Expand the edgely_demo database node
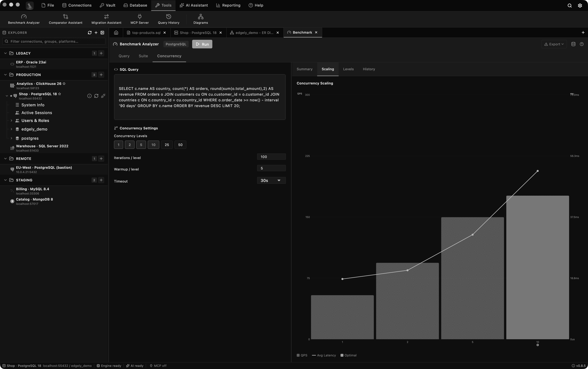 coord(11,129)
